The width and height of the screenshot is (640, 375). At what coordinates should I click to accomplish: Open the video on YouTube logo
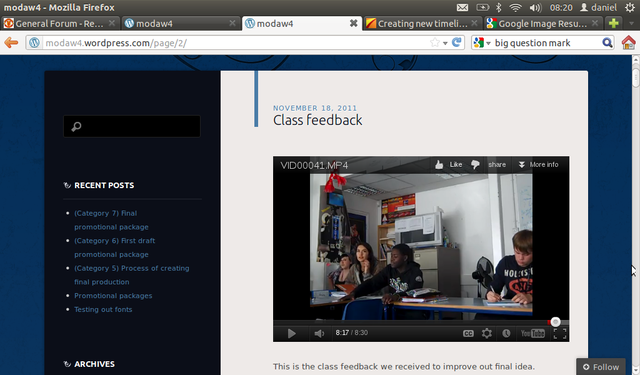[x=533, y=333]
